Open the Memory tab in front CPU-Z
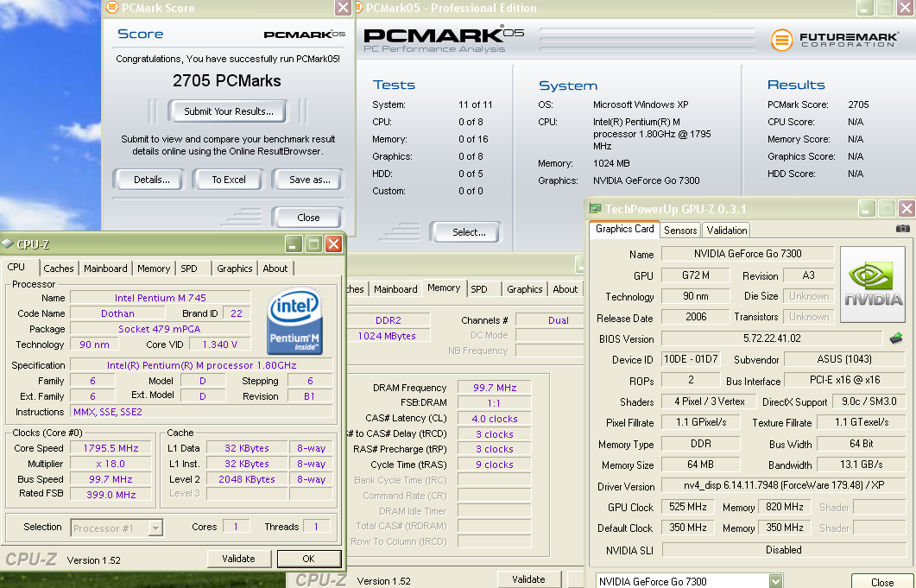Viewport: 916px width, 588px height. tap(154, 269)
